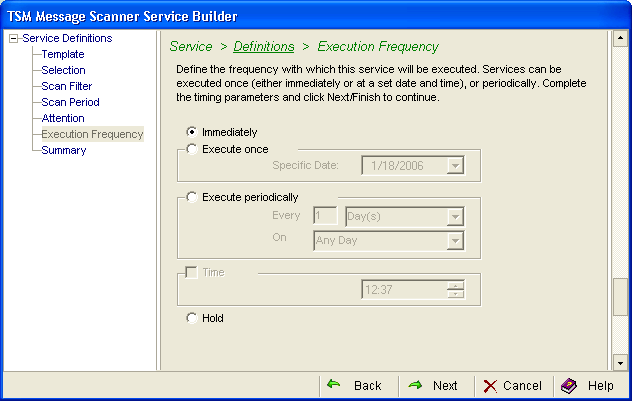Go to the Scan Filter step
Viewport: 632px width, 401px height.
(67, 86)
